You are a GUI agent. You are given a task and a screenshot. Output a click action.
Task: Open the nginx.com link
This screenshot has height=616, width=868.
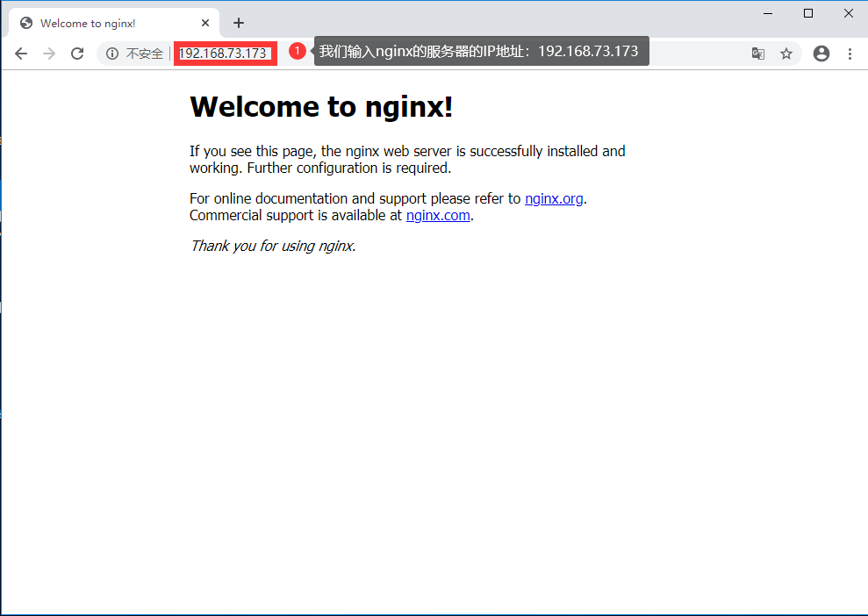(438, 215)
